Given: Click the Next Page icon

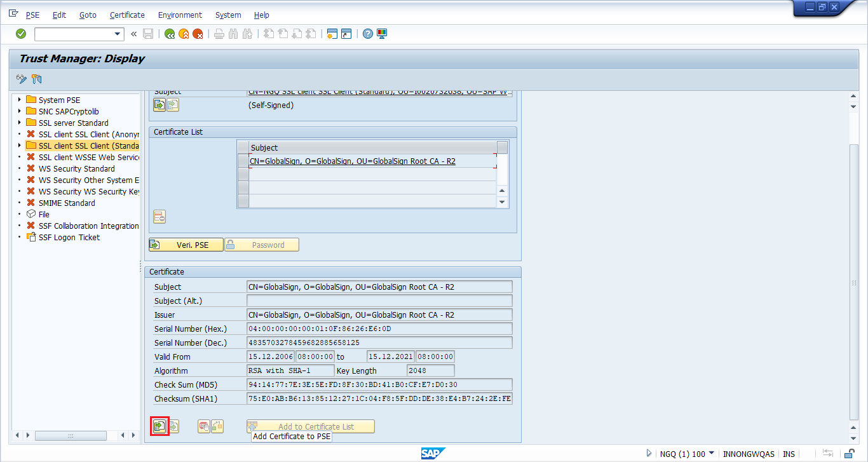Looking at the screenshot, I should [x=297, y=34].
